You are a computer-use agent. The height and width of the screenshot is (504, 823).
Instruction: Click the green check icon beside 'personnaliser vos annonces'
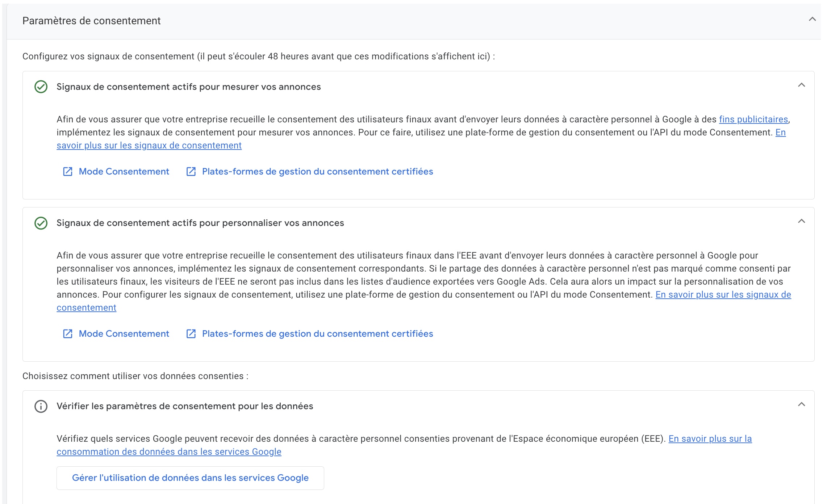pyautogui.click(x=41, y=223)
